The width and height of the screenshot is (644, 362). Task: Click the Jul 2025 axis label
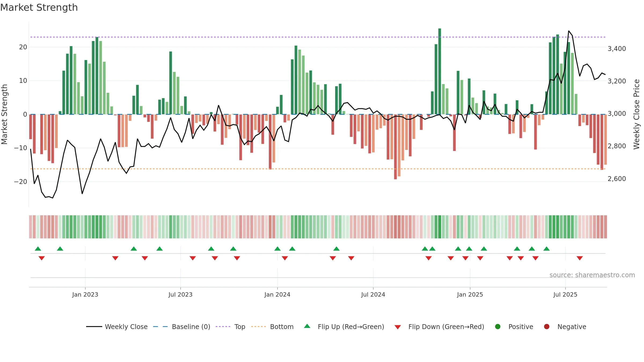click(x=565, y=295)
